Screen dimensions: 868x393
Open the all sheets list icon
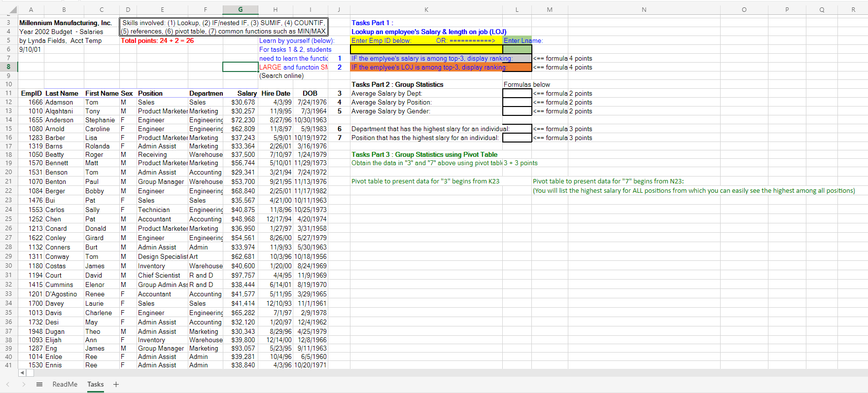[x=39, y=384]
